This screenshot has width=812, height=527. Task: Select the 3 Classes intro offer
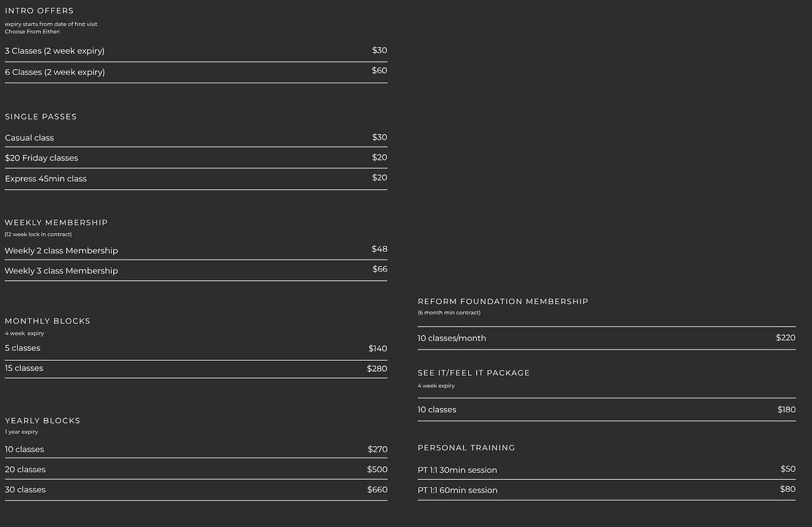click(x=196, y=51)
